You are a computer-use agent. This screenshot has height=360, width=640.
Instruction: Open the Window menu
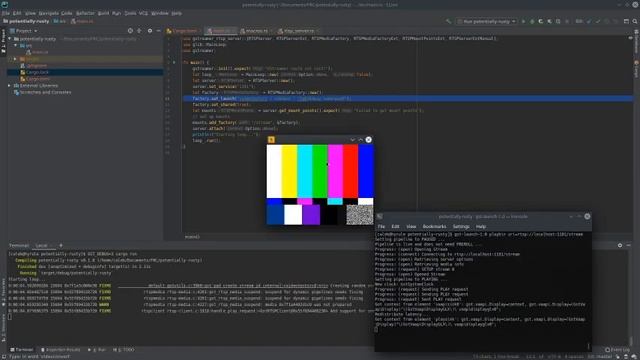pos(160,13)
